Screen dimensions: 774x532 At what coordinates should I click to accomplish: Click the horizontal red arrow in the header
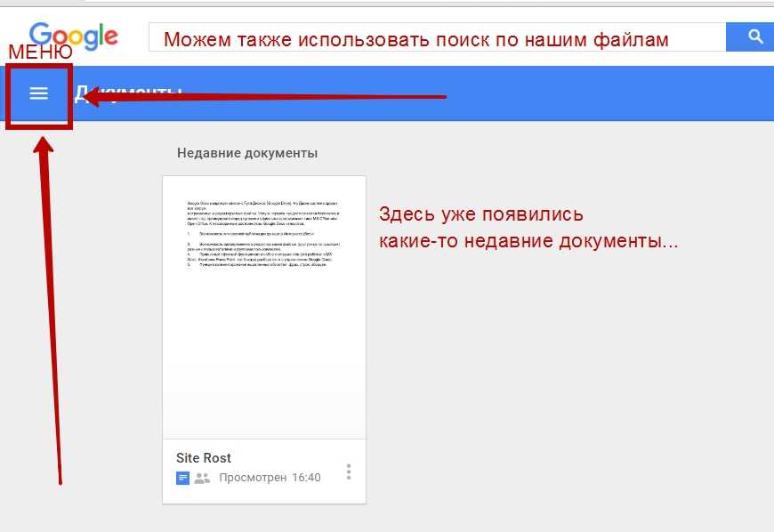267,96
